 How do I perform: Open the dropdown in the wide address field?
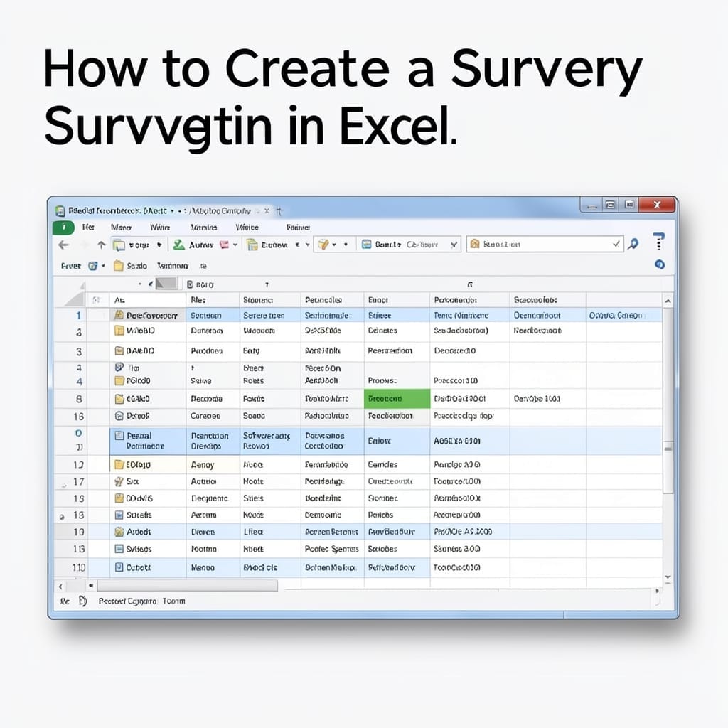pyautogui.click(x=616, y=244)
